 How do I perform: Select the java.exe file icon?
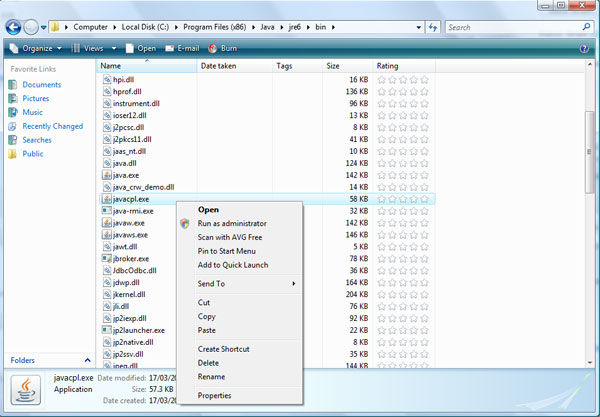[x=107, y=175]
